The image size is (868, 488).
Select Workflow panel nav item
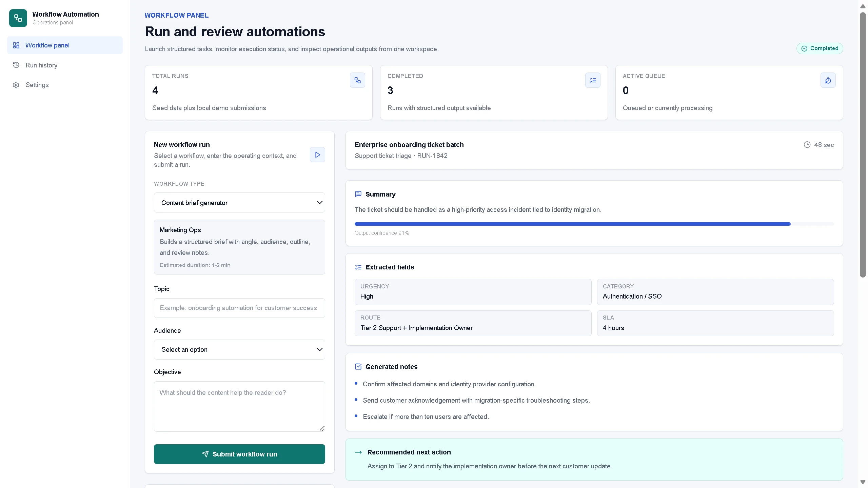[47, 45]
